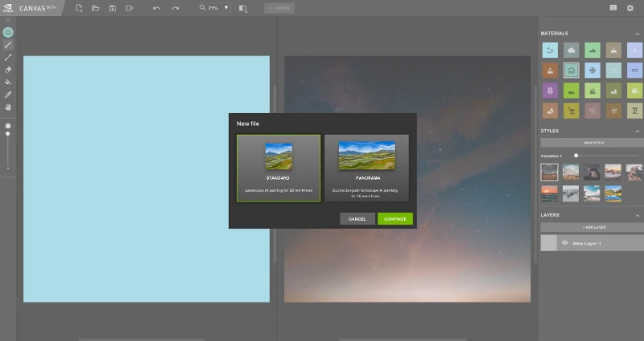The height and width of the screenshot is (341, 644).
Task: Open a file with folder icon
Action: [x=96, y=8]
